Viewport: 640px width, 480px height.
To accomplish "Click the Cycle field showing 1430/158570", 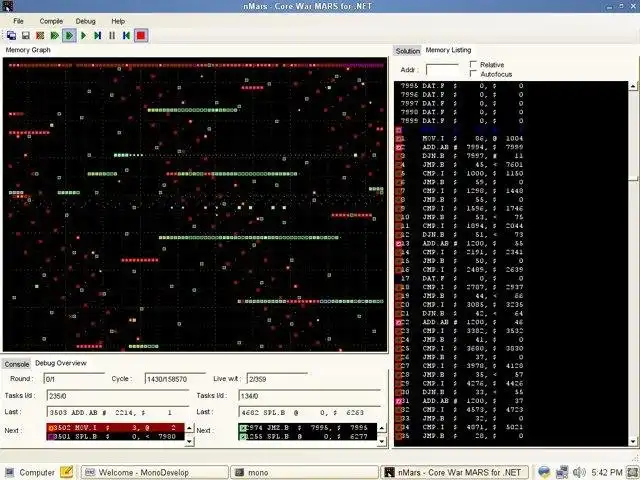I will click(x=175, y=379).
